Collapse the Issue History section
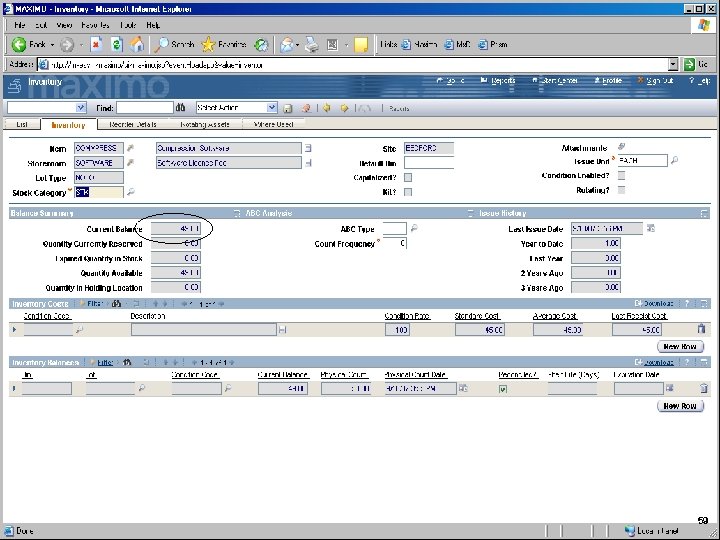The height and width of the screenshot is (540, 720). (704, 214)
